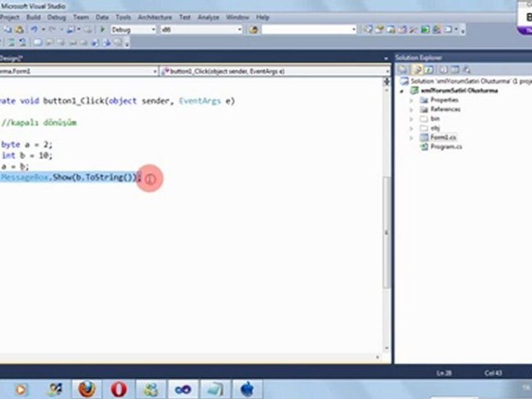Click the empty find combo box in toolbar
This screenshot has width=532, height=399.
coord(309,29)
